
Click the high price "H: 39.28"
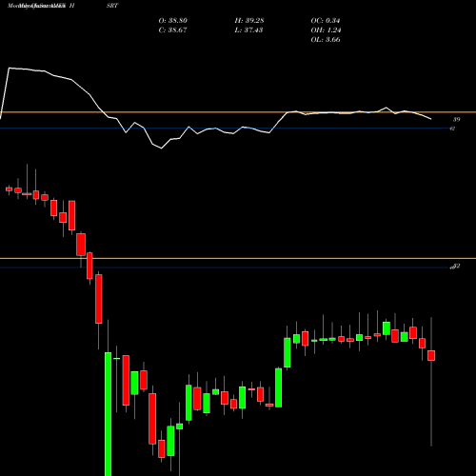[249, 21]
